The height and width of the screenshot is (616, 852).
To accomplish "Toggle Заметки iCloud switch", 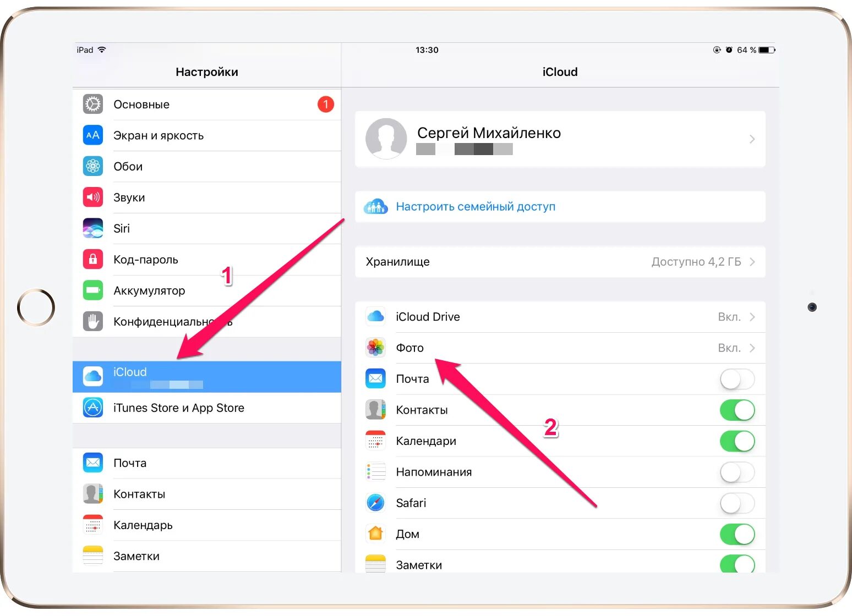I will point(738,563).
